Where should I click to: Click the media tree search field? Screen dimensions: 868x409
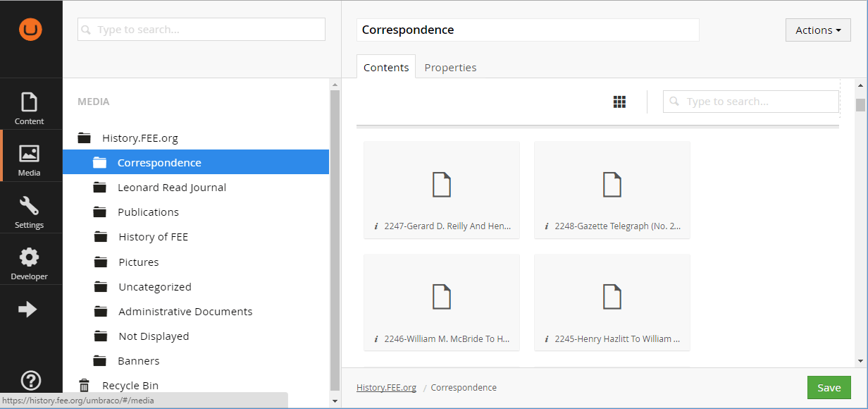tap(201, 30)
